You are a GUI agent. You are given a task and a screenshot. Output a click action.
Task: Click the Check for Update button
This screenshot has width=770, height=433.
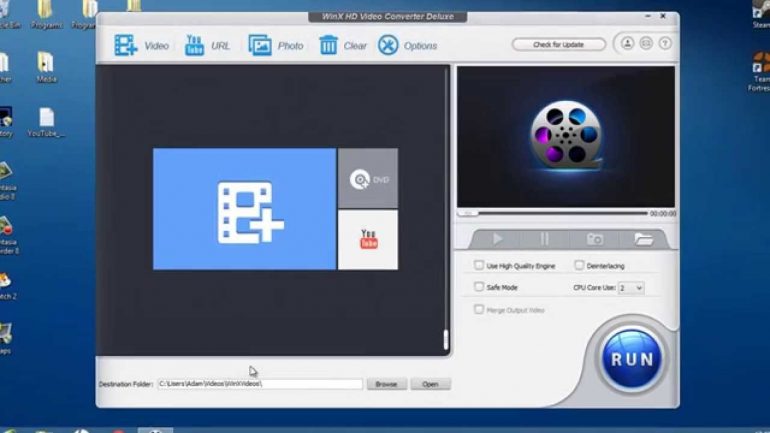[x=558, y=45]
